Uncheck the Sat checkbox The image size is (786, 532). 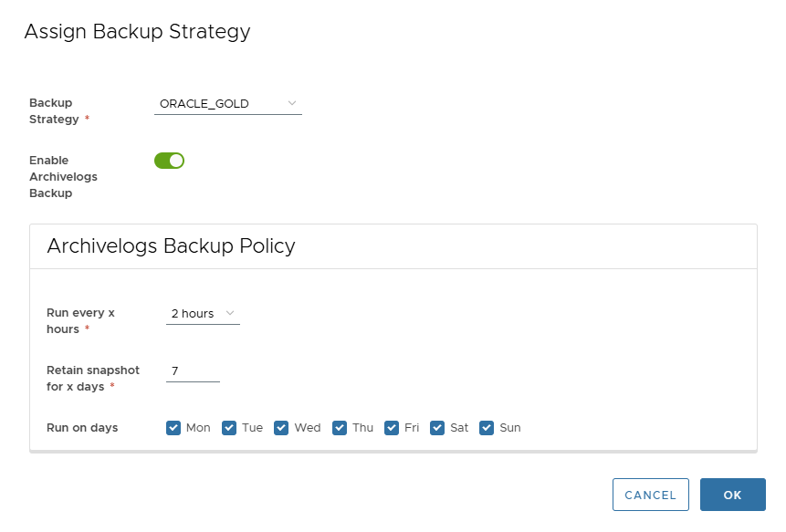437,427
